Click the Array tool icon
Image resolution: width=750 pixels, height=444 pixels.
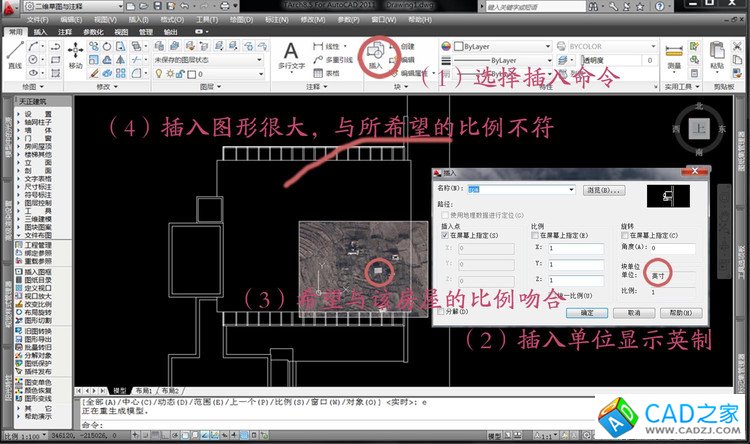121,73
